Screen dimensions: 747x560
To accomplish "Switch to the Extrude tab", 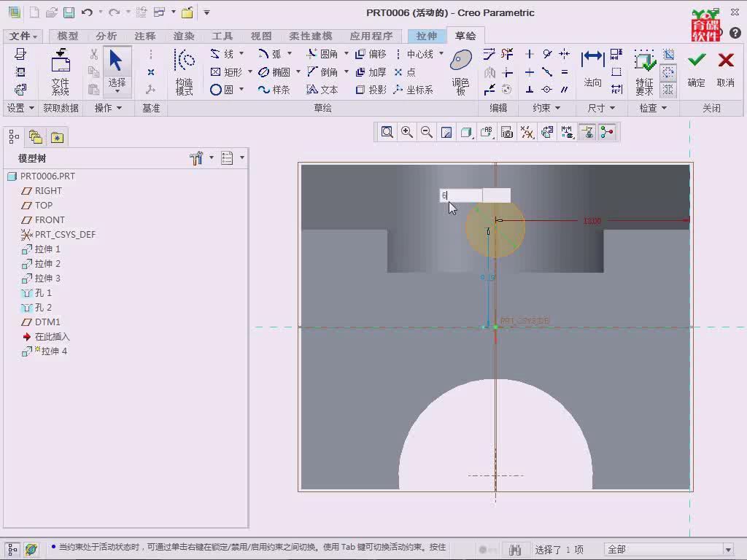I will click(426, 36).
